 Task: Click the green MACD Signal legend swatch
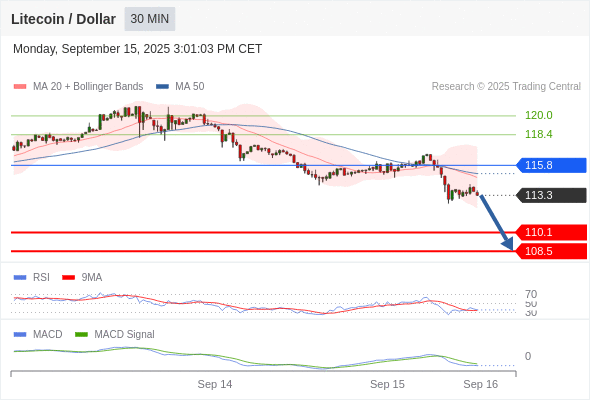click(x=81, y=335)
